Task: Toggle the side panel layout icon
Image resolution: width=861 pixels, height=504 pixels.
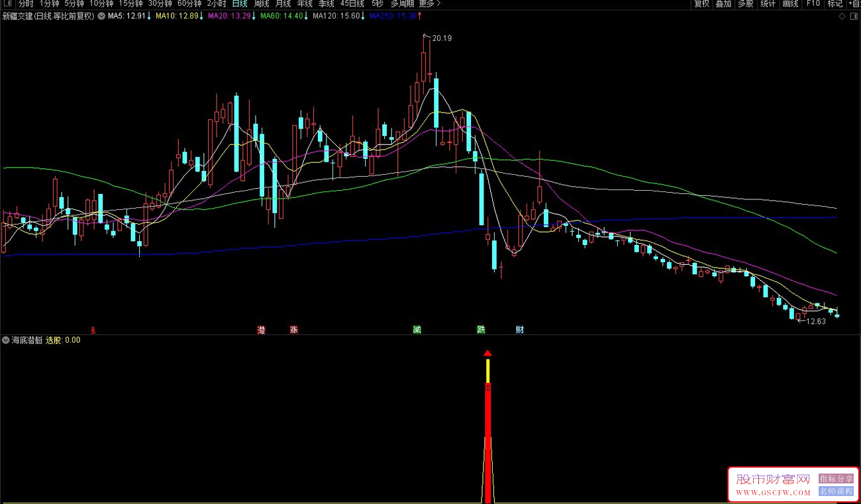Action: [x=853, y=15]
